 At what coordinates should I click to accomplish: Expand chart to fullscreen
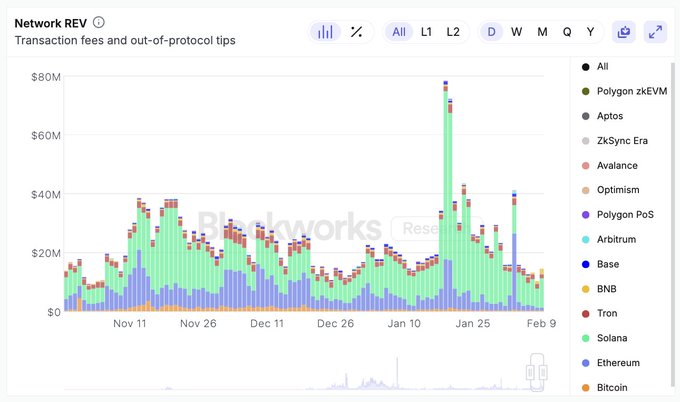click(655, 32)
